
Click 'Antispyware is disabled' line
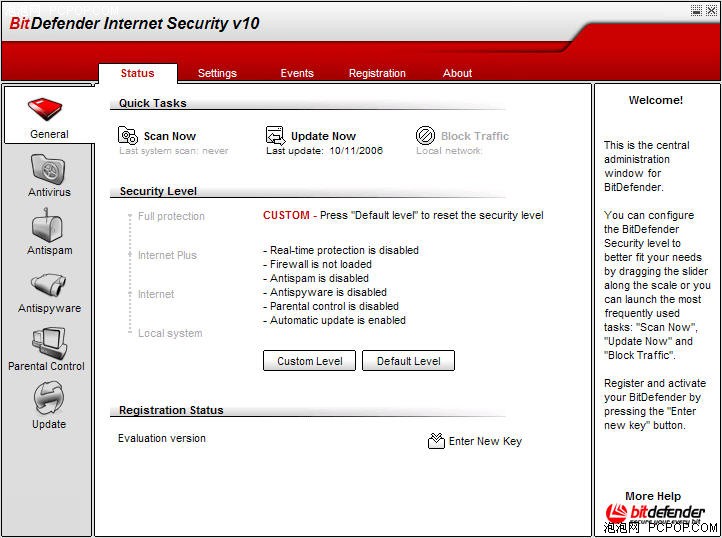coord(325,292)
